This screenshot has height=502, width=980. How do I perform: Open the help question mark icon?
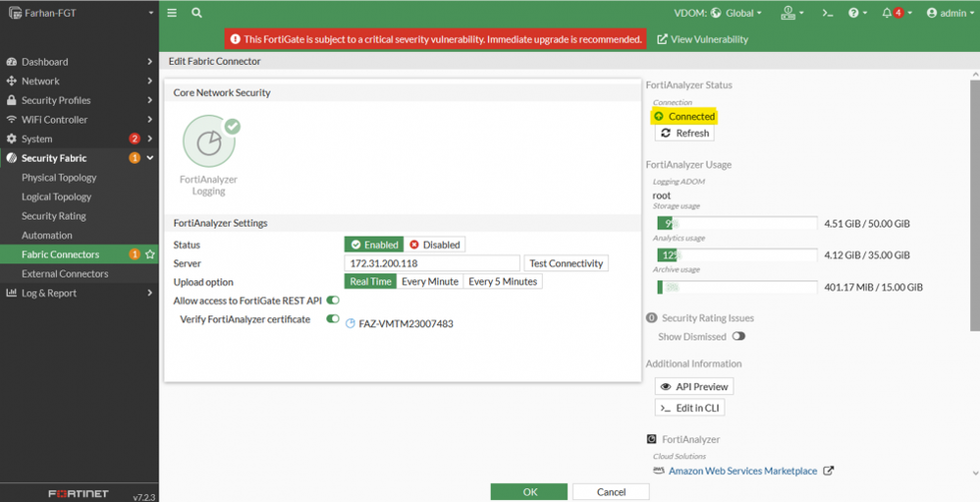coord(854,13)
